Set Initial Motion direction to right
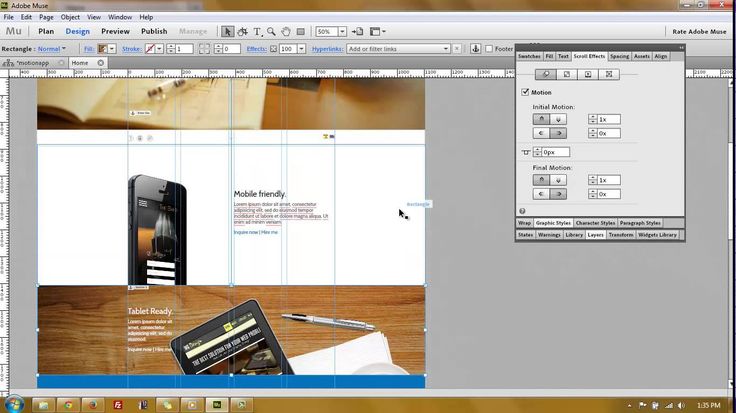The image size is (736, 413). tap(558, 133)
